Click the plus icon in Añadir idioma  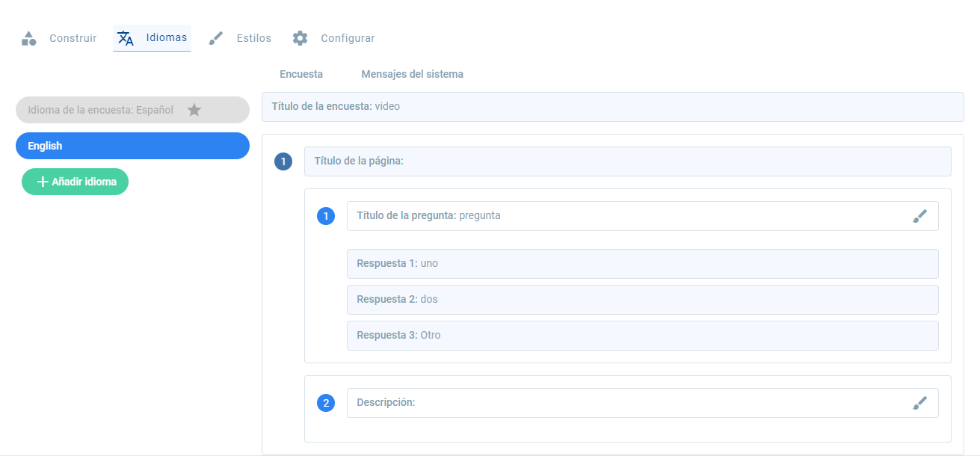[43, 182]
